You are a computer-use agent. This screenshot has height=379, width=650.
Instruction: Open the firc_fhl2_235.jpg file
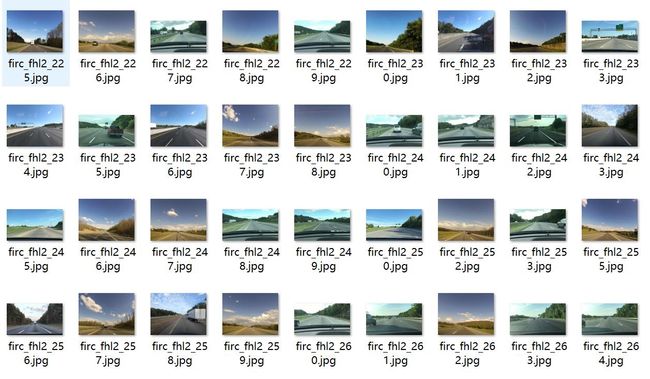coord(107,131)
